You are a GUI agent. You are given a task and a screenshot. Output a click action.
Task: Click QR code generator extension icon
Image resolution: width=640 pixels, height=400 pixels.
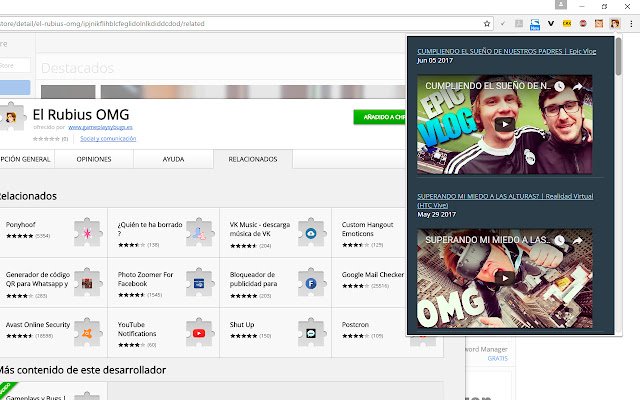[87, 283]
